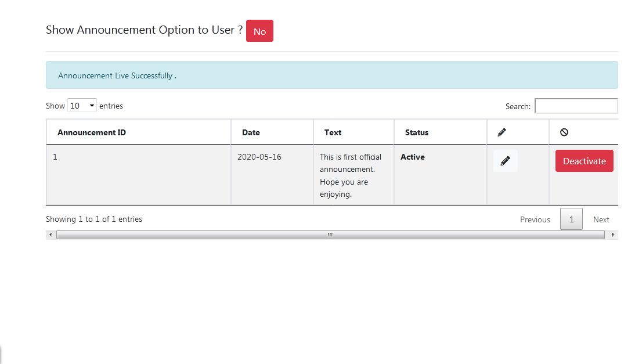Sort the table by Date column
Screen dimensions: 635x364
251,132
